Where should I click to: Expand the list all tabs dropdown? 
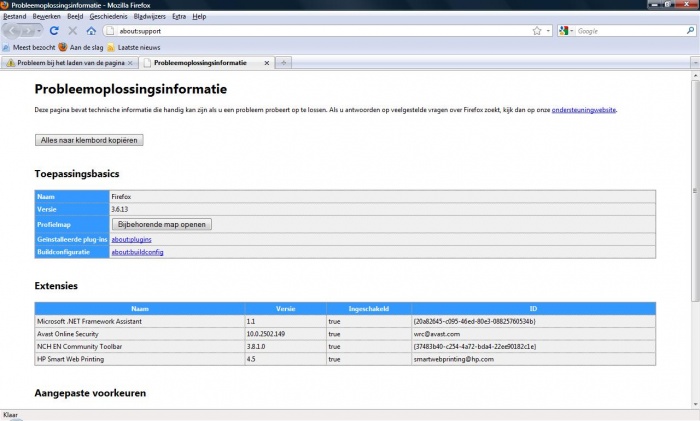pos(695,63)
